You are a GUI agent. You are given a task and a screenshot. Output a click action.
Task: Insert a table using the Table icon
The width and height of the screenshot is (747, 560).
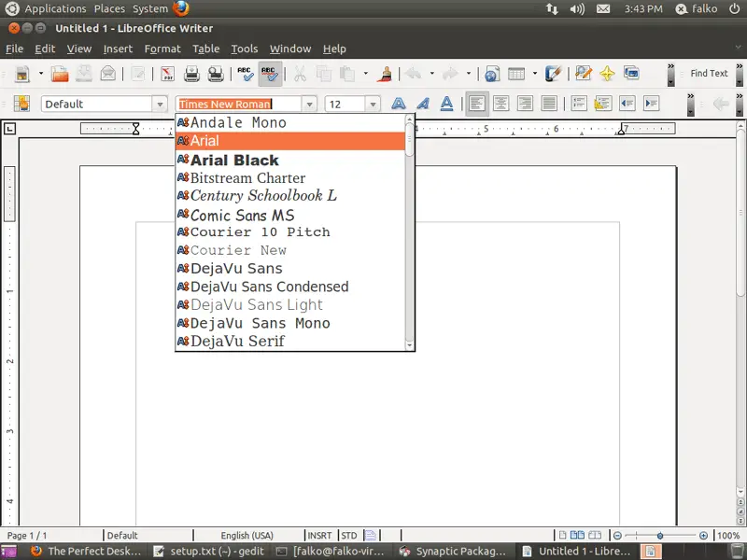point(516,74)
